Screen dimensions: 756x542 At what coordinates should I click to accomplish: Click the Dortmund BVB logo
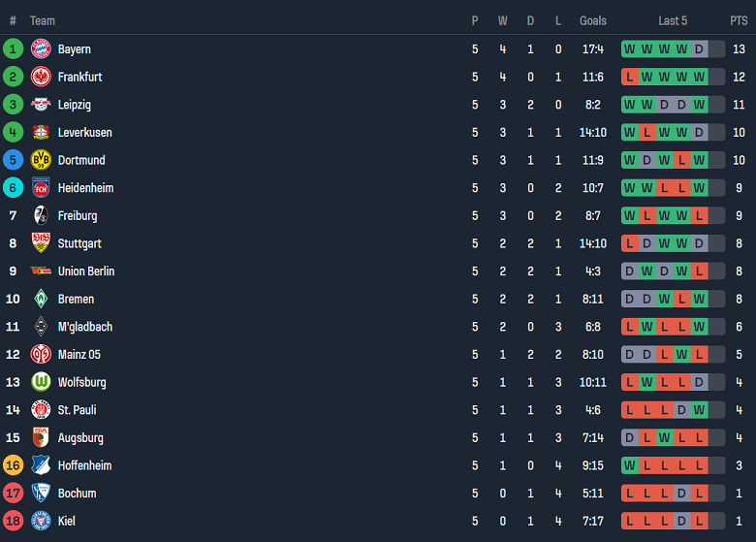tap(41, 160)
